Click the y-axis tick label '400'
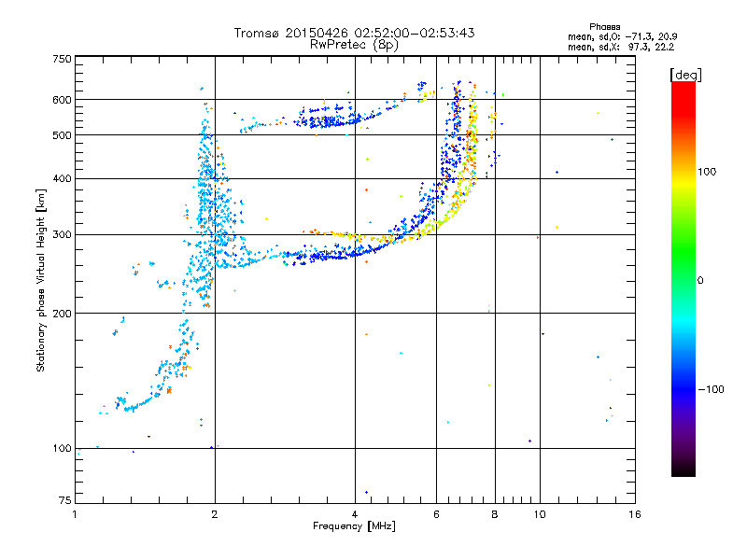Viewport: 747px width, 560px height. point(62,178)
